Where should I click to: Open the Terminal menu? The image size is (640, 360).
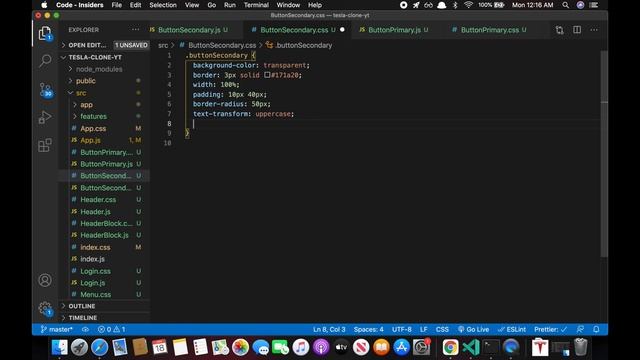[256, 5]
